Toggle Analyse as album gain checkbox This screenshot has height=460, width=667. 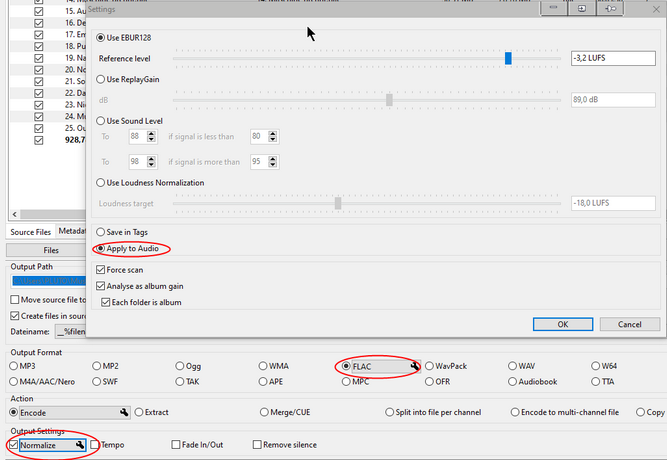[x=100, y=286]
